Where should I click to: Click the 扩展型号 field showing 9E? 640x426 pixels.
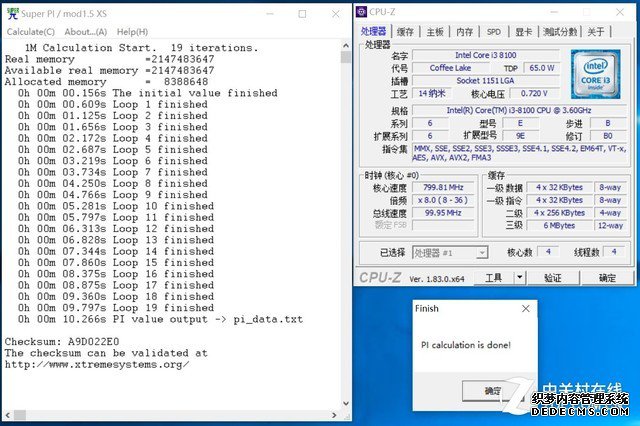click(x=520, y=136)
